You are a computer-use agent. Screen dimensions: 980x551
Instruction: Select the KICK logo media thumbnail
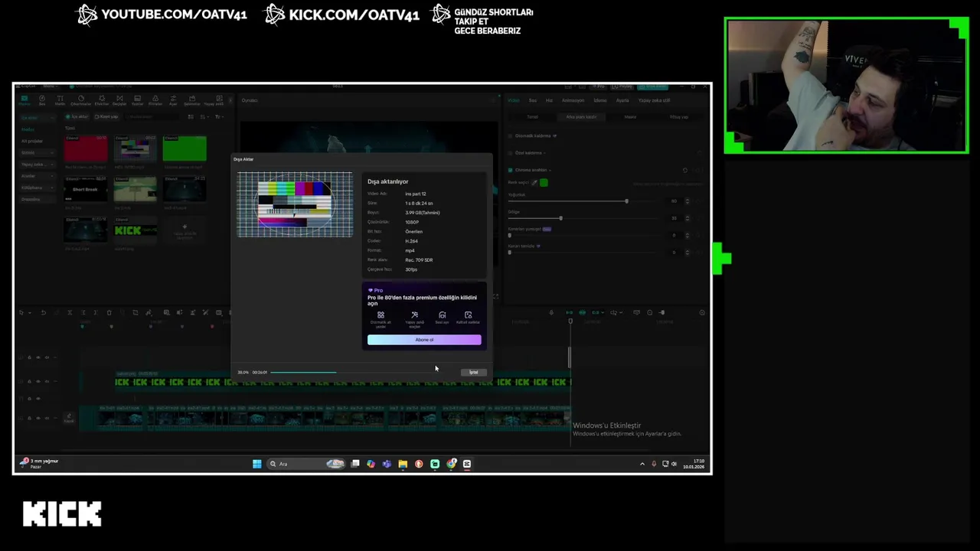tap(135, 230)
